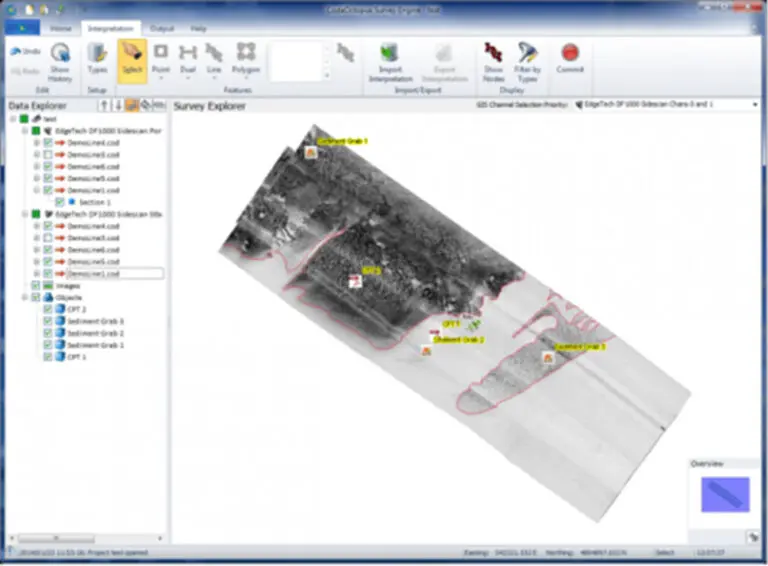
Task: Open the Types setup icon
Action: tap(97, 58)
